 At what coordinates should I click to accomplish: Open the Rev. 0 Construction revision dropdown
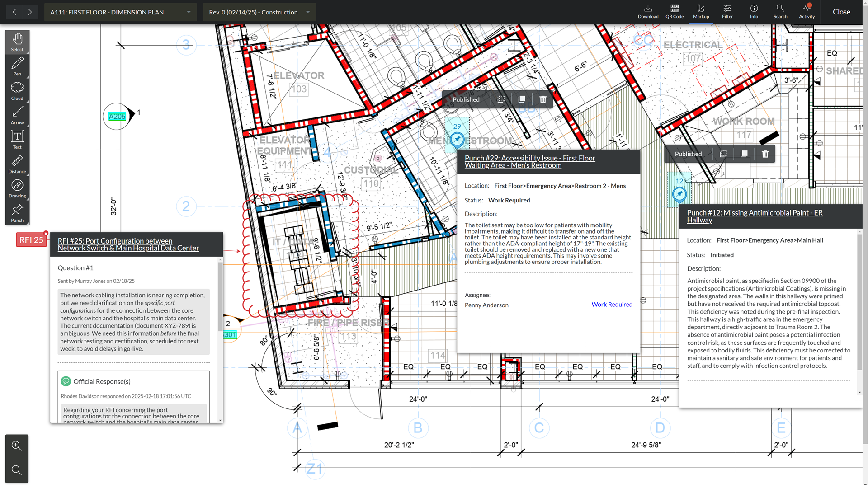click(259, 12)
